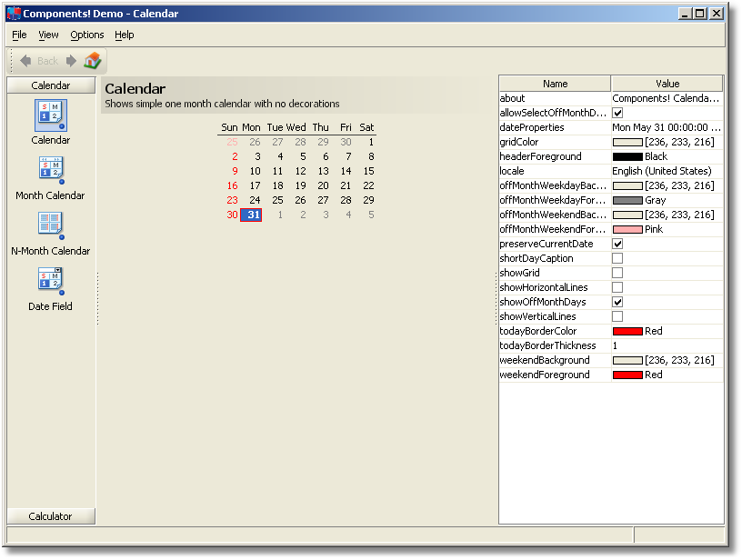Toggle the showOffMonthDays checkbox
Screen dimensions: 742x560
(617, 302)
